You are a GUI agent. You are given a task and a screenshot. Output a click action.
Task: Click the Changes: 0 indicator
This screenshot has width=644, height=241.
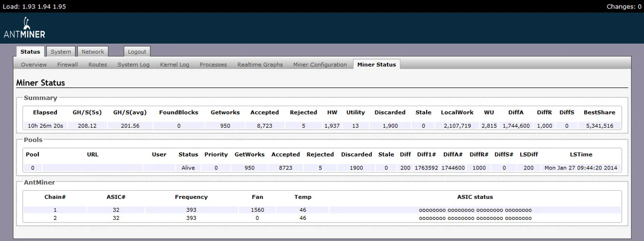click(624, 7)
